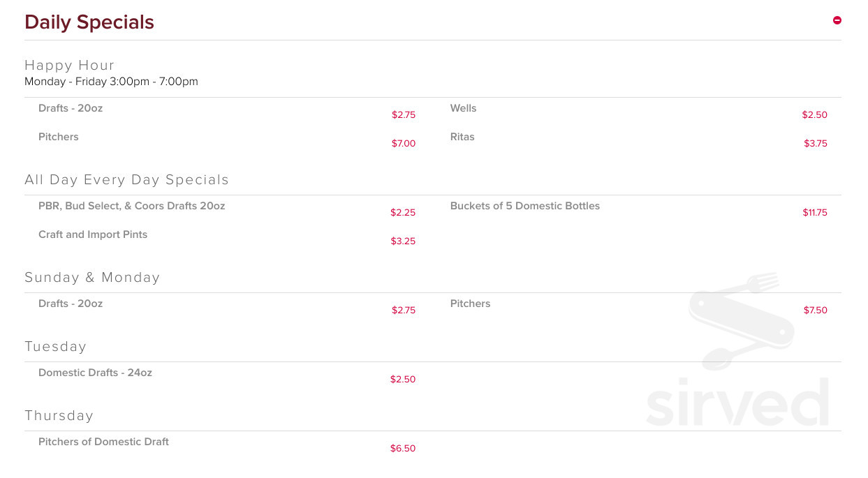868x478 pixels.
Task: Select the Happy Hour section title
Action: [x=70, y=65]
